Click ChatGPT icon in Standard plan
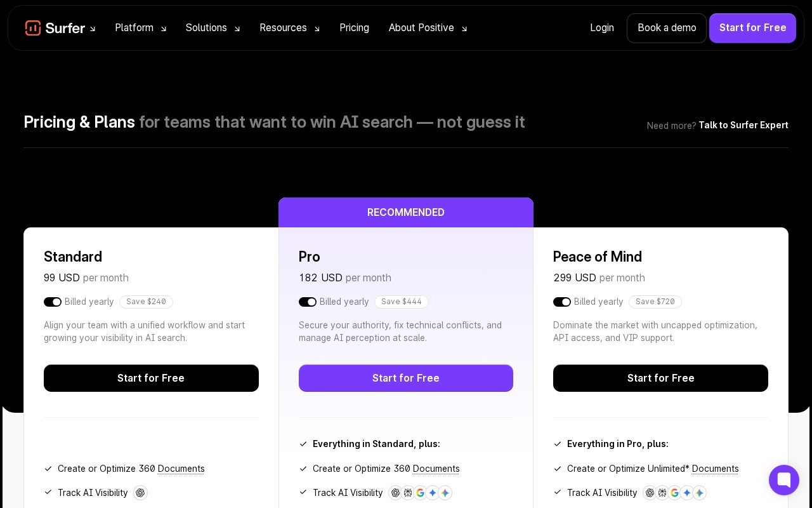The height and width of the screenshot is (508, 812). [140, 493]
